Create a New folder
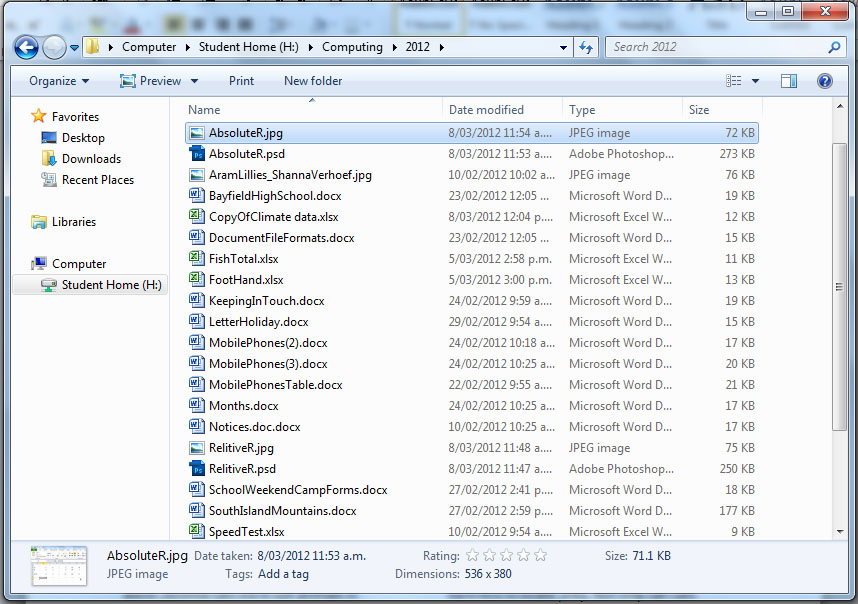 pos(313,81)
